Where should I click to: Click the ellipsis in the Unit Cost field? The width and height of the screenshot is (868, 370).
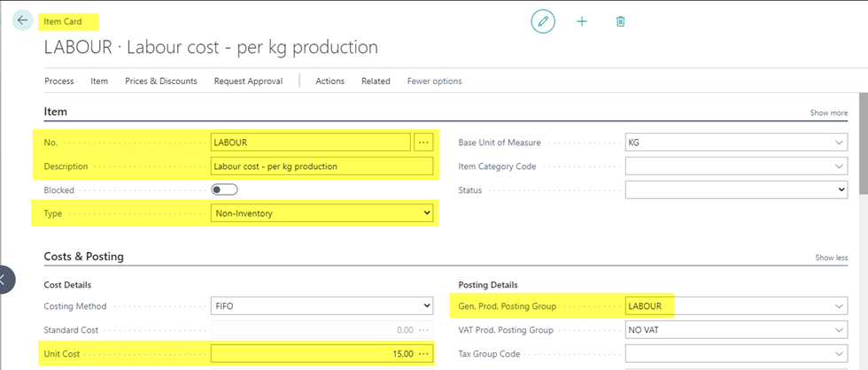click(x=422, y=354)
